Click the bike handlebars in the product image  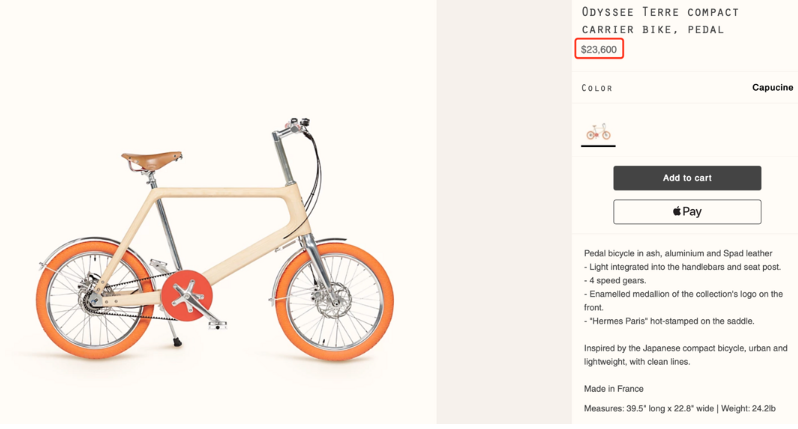294,127
